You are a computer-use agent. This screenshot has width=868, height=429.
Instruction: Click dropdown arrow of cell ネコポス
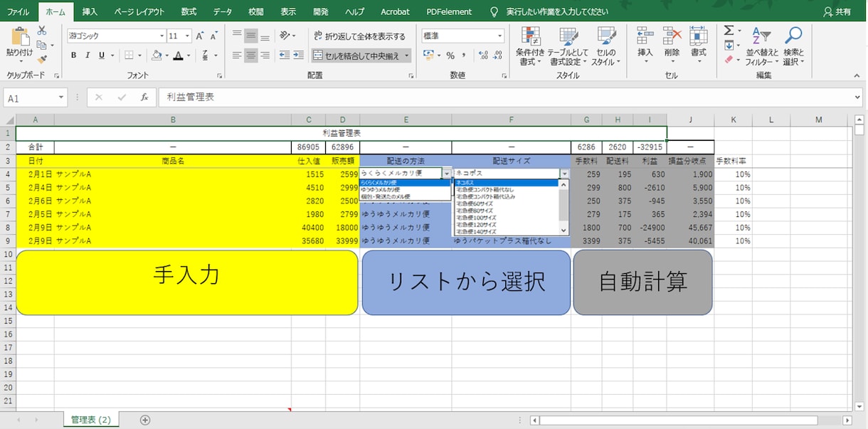tap(565, 174)
